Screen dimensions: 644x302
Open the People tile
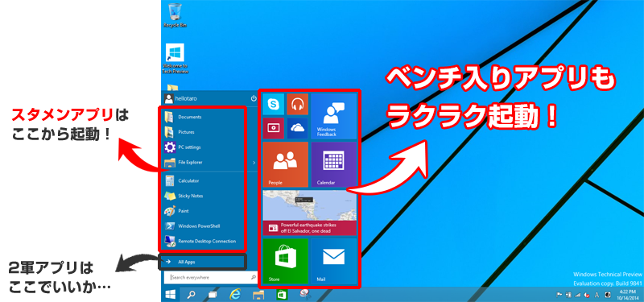pos(286,164)
